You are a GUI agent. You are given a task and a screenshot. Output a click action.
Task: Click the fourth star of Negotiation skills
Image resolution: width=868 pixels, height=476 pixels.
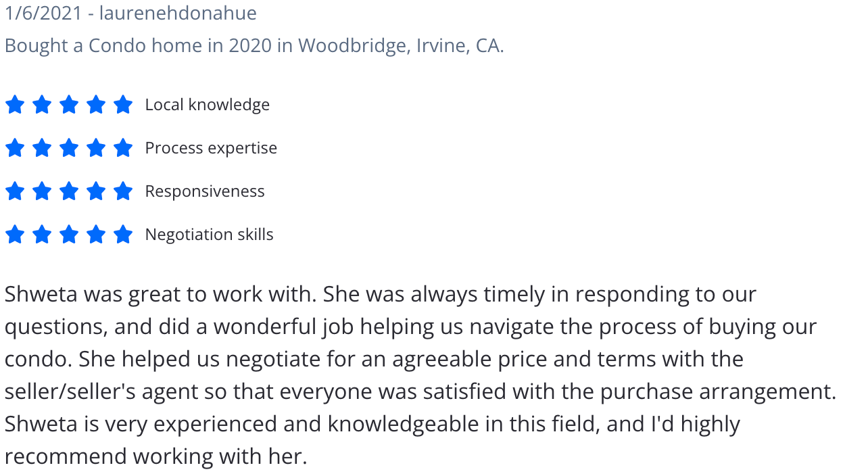pos(96,235)
